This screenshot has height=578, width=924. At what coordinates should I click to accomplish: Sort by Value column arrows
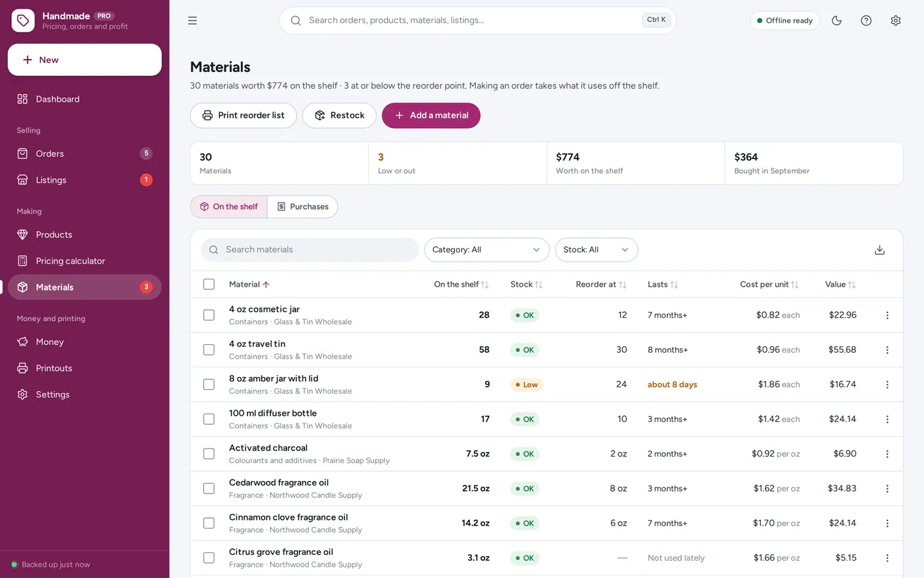click(852, 285)
